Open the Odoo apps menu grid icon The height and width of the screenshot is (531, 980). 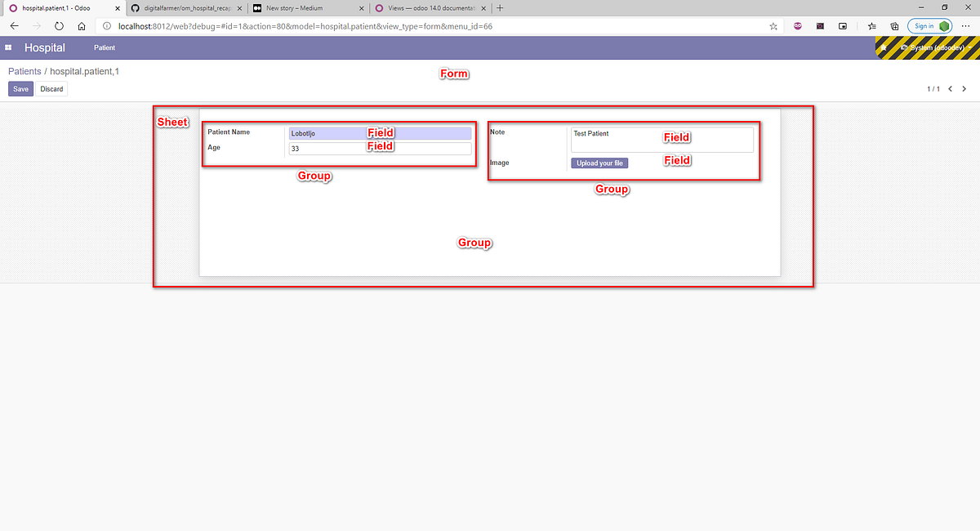(x=8, y=47)
